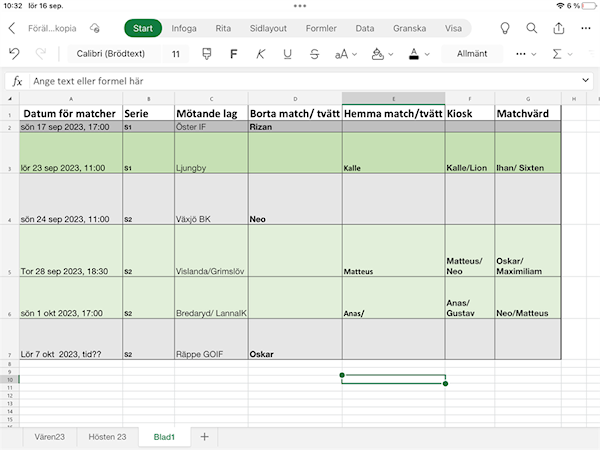Image resolution: width=600 pixels, height=450 pixels.
Task: Add a new sheet with plus button
Action: (204, 437)
